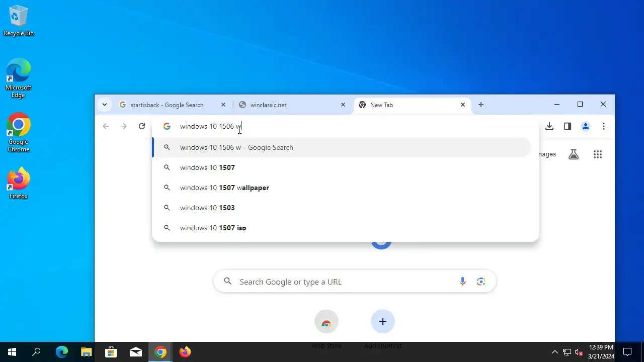Open Chrome three-dot menu
Viewport: 644px width, 362px height.
604,126
